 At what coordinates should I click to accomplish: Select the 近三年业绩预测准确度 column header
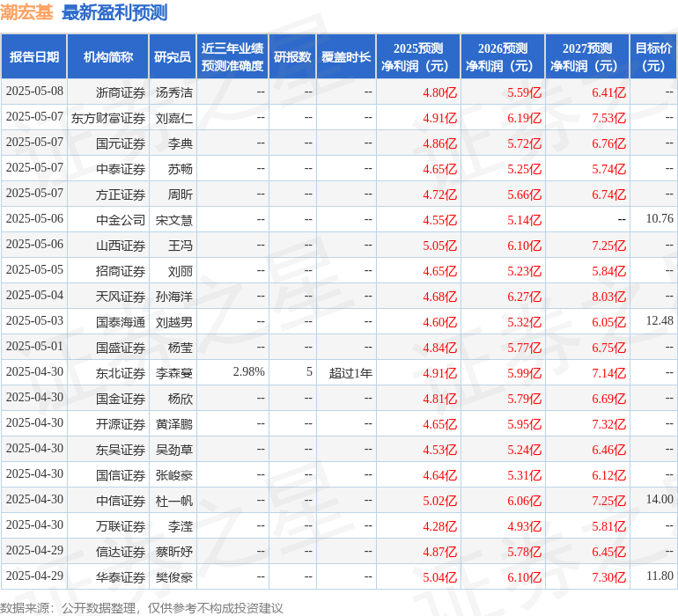point(232,57)
